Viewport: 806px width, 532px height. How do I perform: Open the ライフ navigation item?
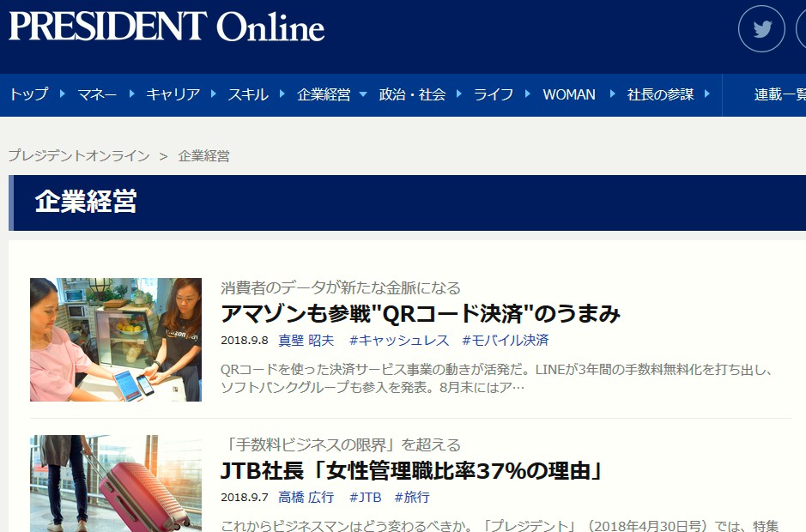click(494, 94)
